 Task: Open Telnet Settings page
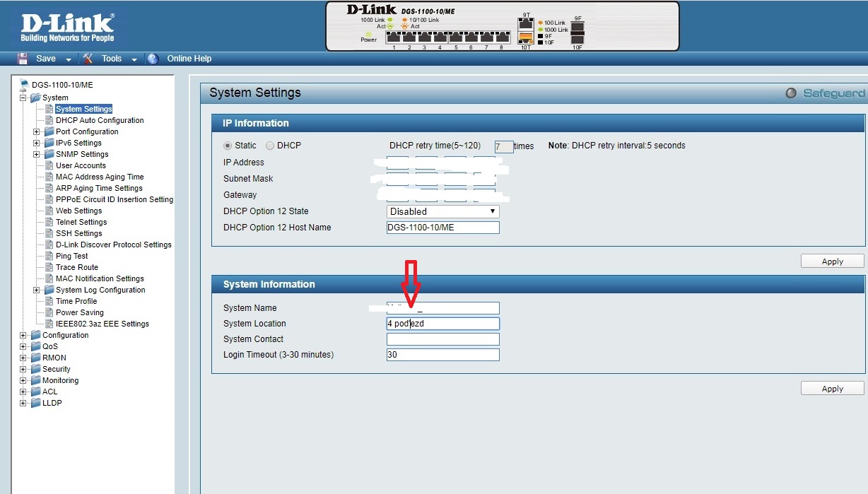(x=81, y=222)
